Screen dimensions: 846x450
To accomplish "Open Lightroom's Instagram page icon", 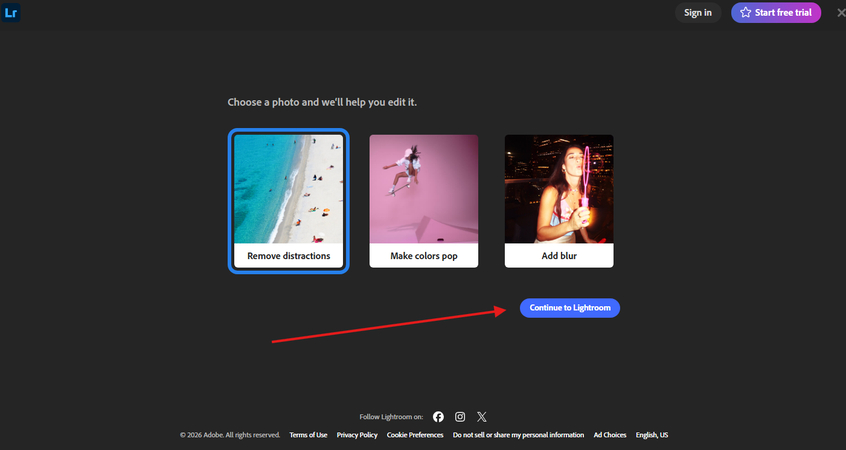I will 460,417.
